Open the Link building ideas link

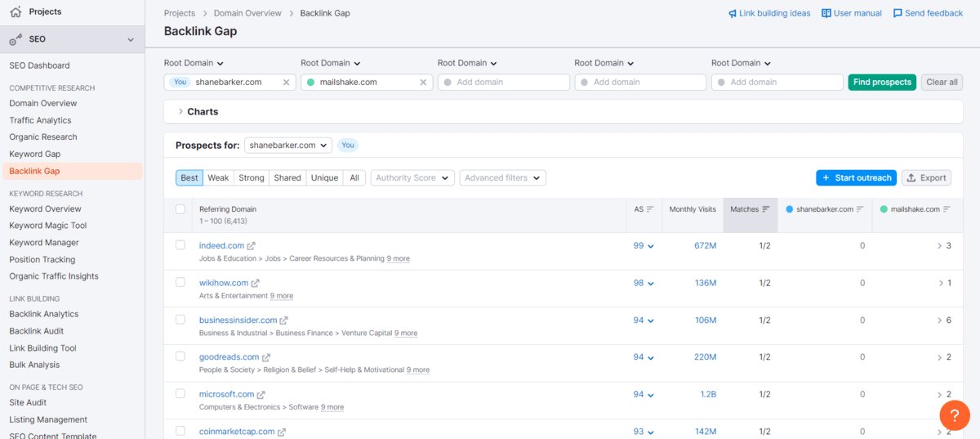point(769,14)
